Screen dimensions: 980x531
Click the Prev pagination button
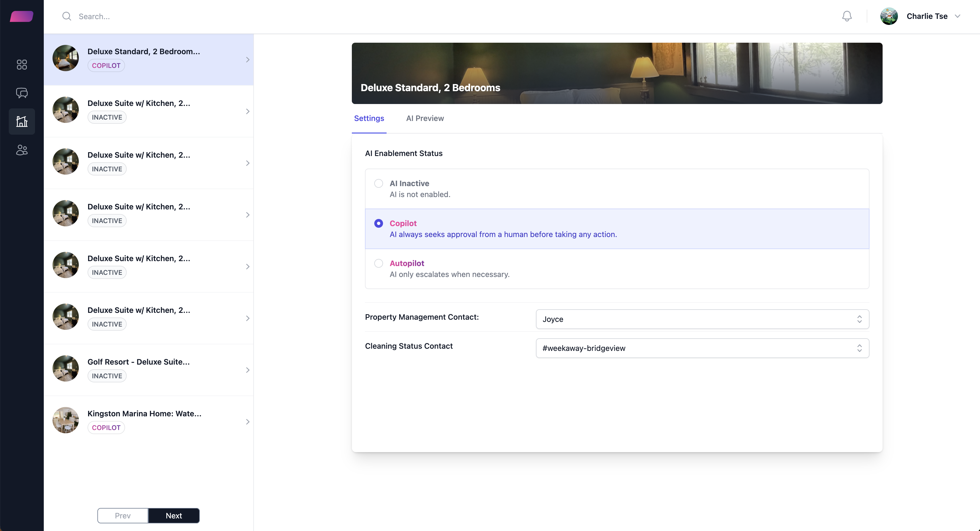coord(122,515)
